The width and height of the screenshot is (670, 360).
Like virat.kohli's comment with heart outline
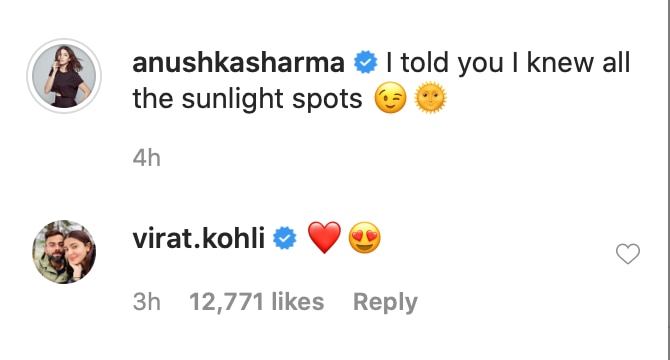pos(628,254)
